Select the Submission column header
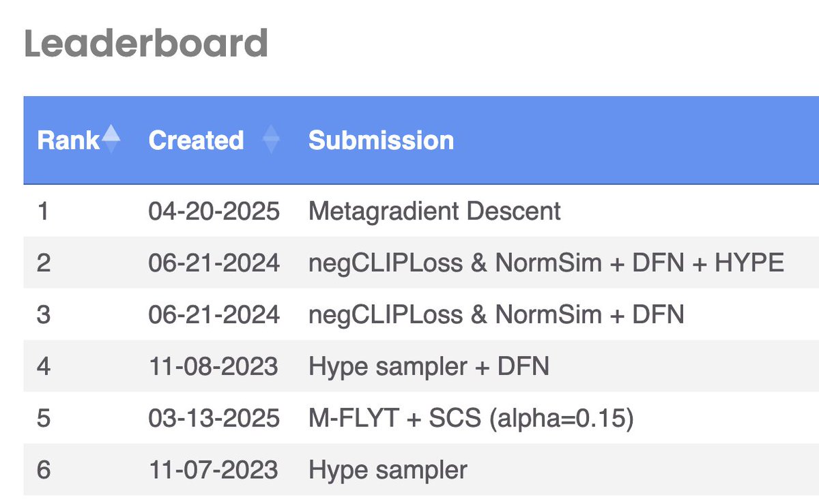The width and height of the screenshot is (819, 504). (381, 140)
